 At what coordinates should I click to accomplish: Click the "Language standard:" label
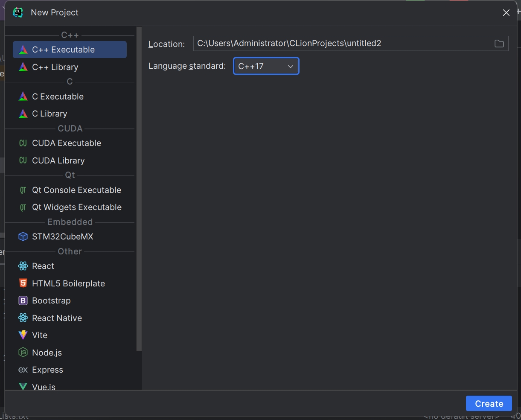[187, 66]
